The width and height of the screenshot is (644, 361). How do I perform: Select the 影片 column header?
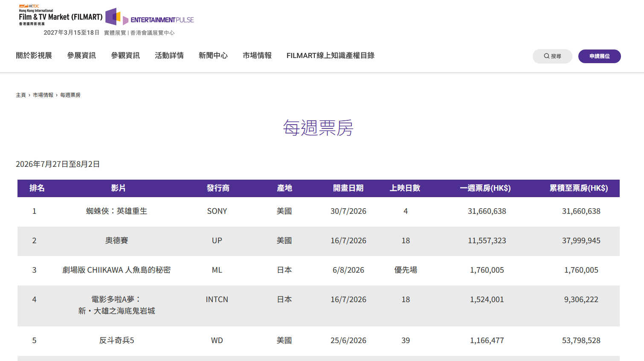pyautogui.click(x=118, y=188)
